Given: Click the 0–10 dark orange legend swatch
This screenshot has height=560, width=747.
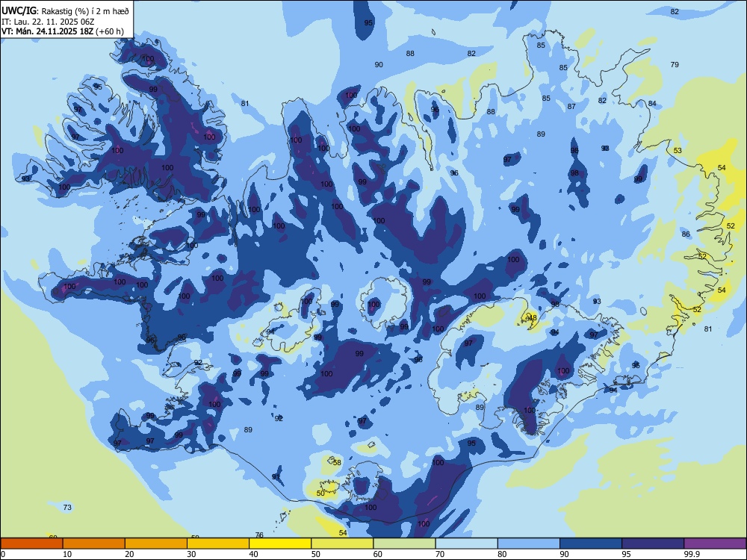Looking at the screenshot, I should coord(32,544).
